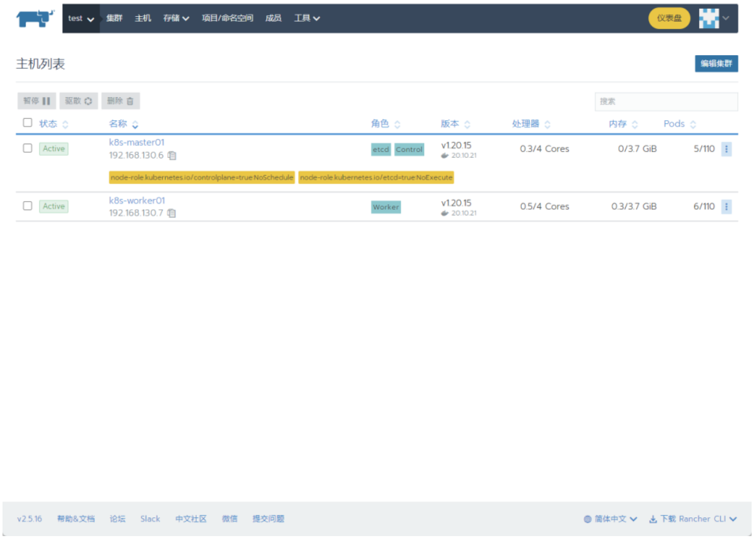
Task: Click the Rancher bull logo
Action: tap(34, 18)
